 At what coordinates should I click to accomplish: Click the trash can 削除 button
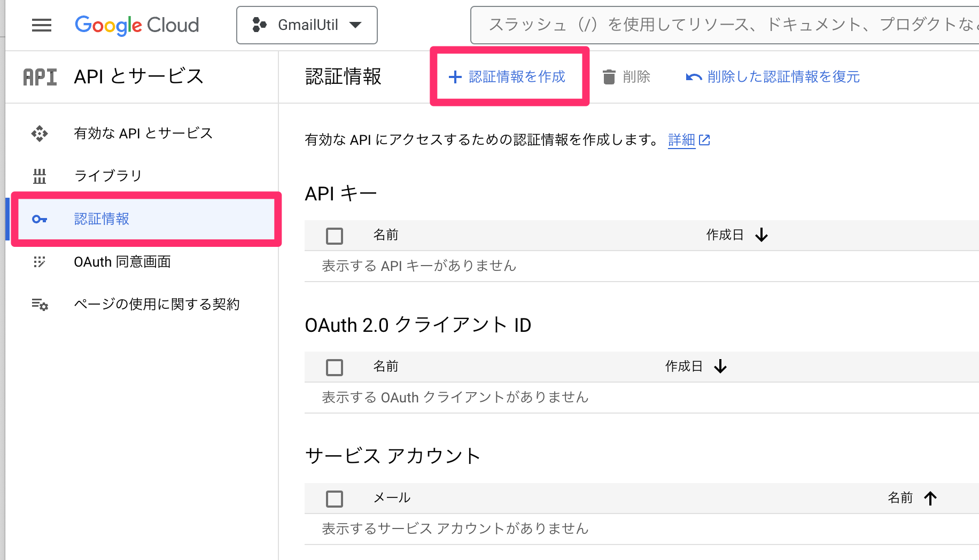626,77
